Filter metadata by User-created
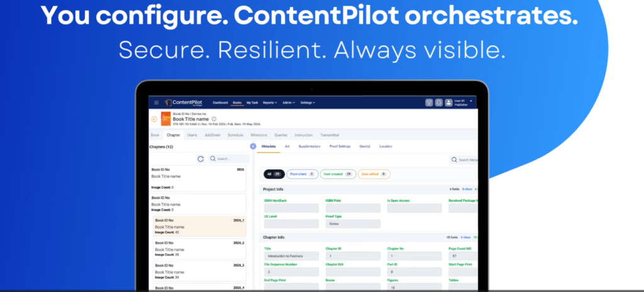 pyautogui.click(x=338, y=175)
